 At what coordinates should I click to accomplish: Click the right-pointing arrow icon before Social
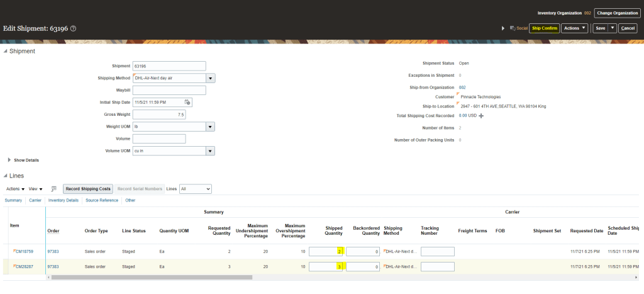[x=503, y=28]
